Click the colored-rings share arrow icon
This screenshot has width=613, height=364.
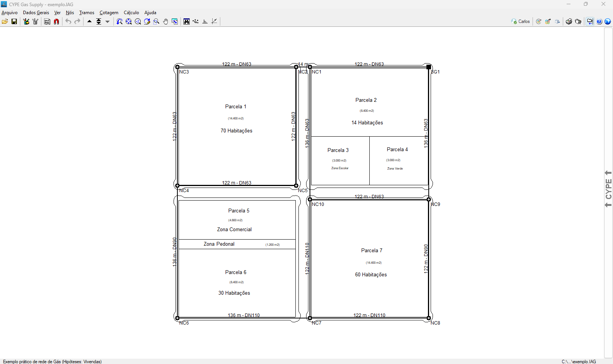[x=548, y=21]
